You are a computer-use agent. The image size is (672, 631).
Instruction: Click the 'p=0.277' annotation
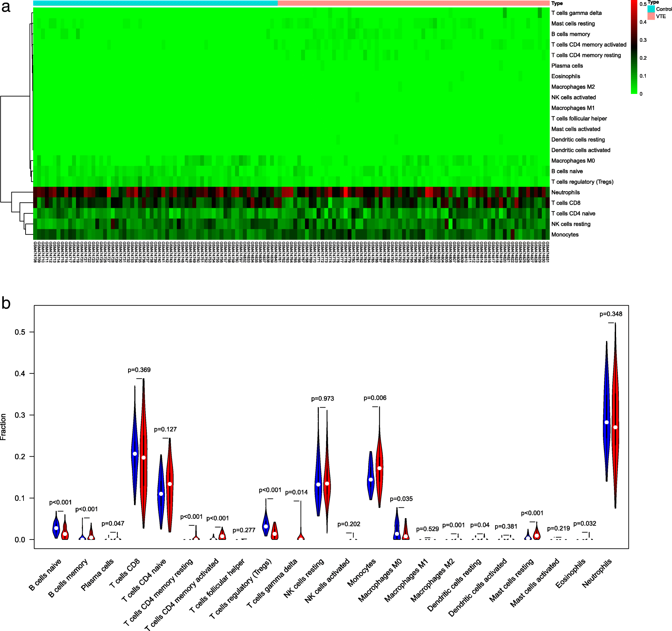(244, 530)
